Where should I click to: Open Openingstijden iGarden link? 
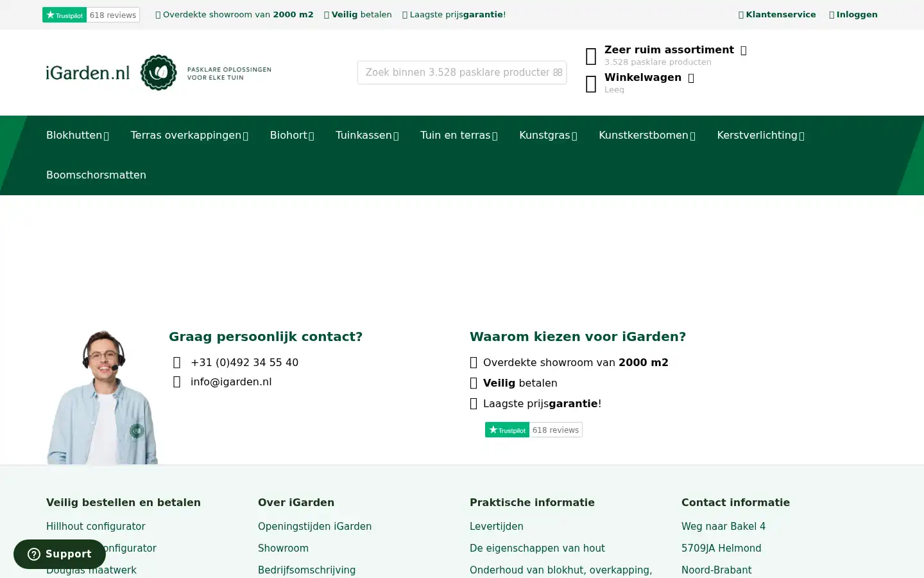coord(314,527)
